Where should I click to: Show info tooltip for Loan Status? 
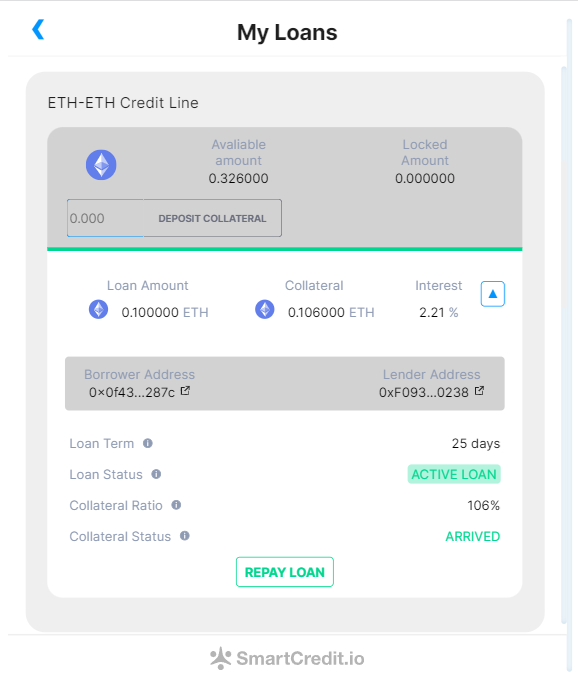(x=156, y=474)
